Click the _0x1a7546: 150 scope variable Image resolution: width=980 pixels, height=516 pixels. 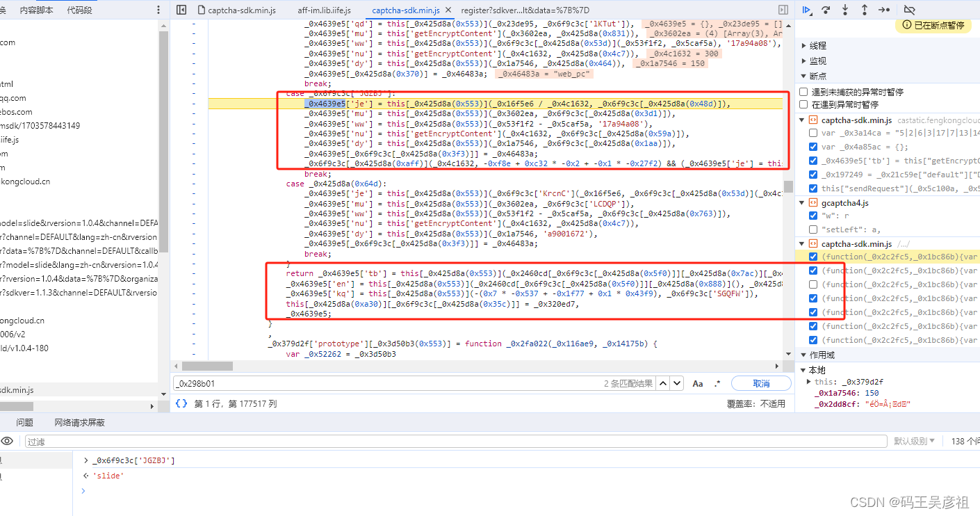coord(847,393)
